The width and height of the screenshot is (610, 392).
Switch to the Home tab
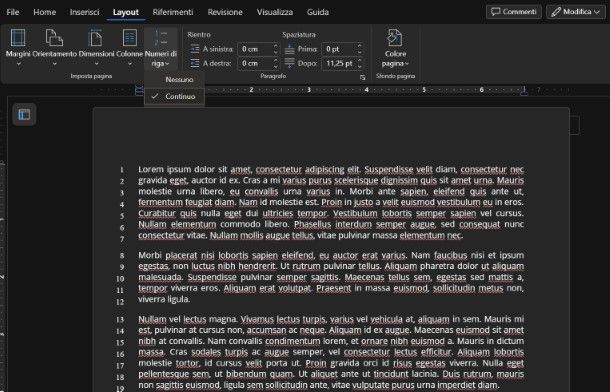44,12
